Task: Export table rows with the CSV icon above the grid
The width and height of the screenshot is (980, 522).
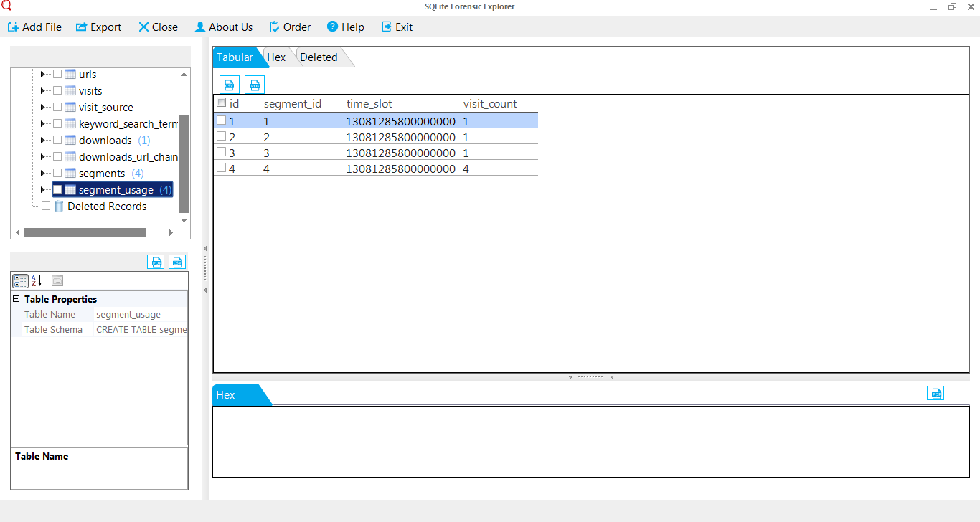Action: pos(230,85)
